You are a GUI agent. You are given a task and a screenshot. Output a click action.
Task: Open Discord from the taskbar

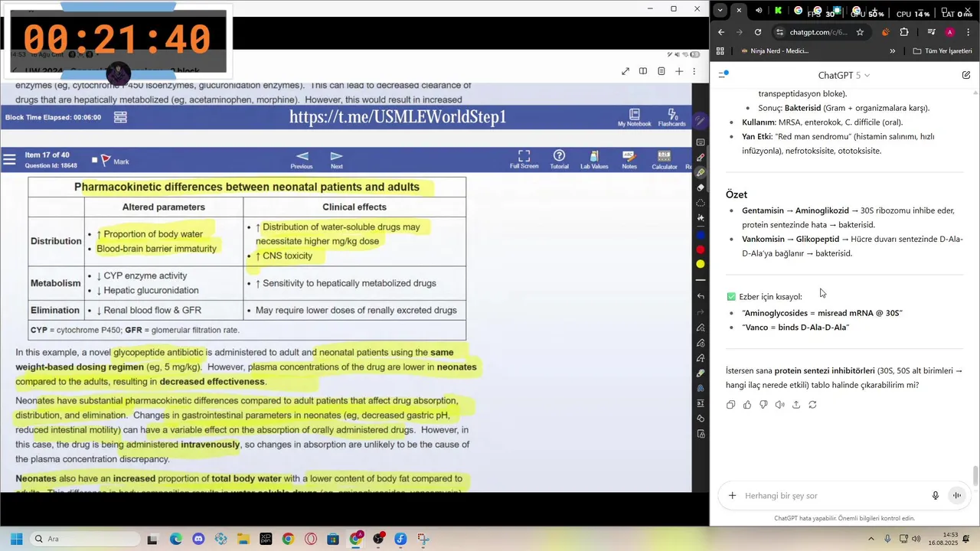198,539
